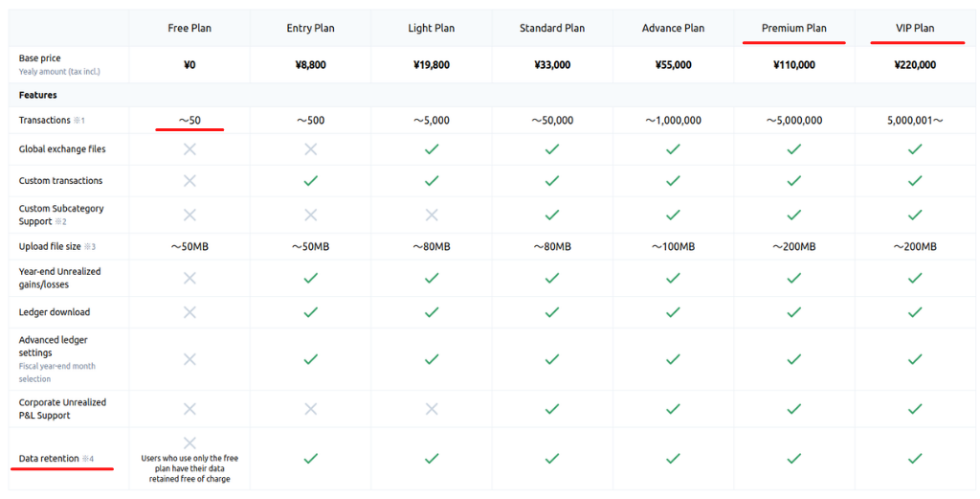Screen dimensions: 980x499
Task: Click the Standard Plan Ledger download checkmark
Action: [x=552, y=312]
